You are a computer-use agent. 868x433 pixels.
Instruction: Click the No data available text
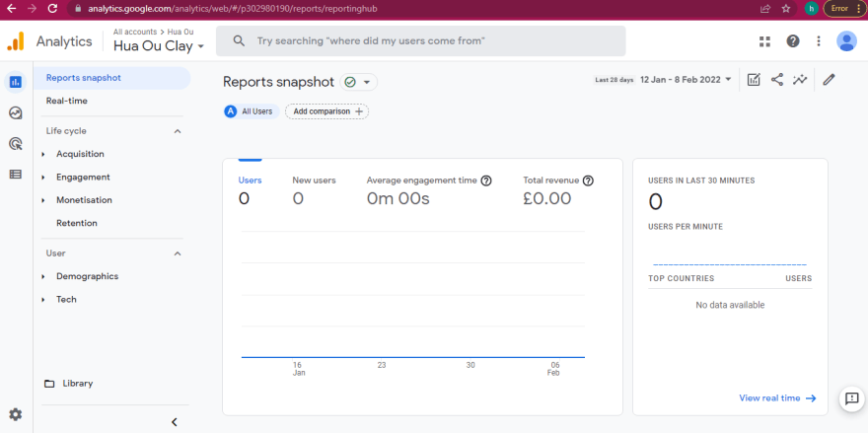pos(730,305)
